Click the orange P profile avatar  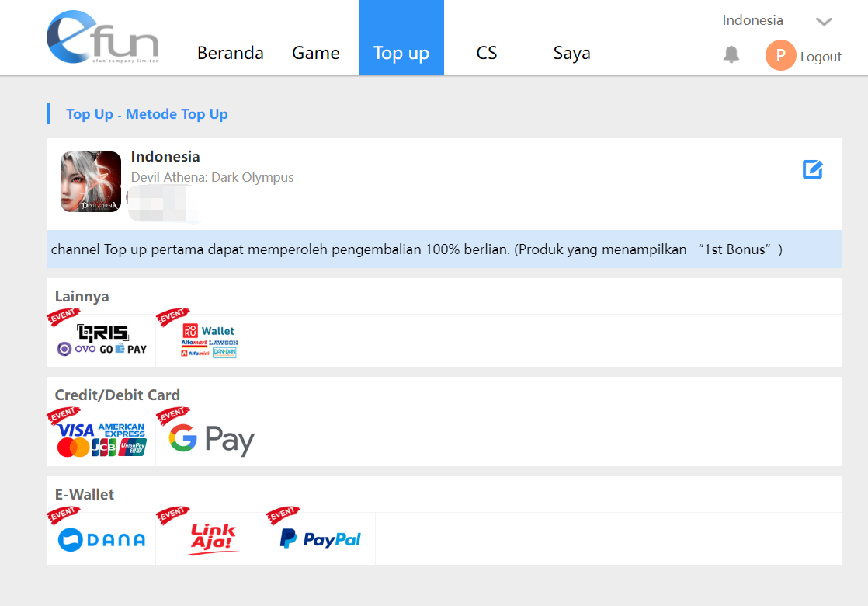(x=780, y=55)
